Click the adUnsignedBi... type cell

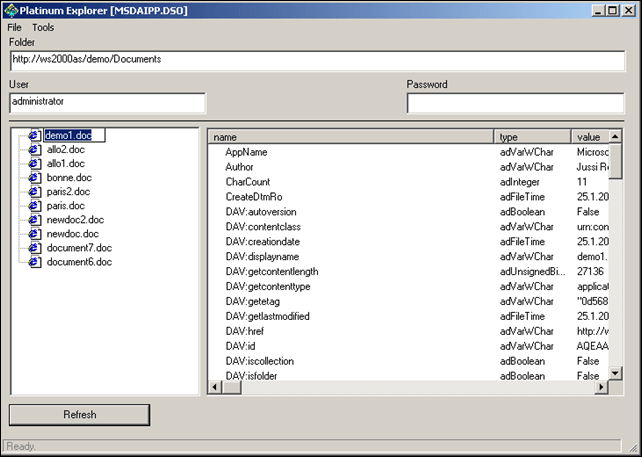[x=533, y=271]
